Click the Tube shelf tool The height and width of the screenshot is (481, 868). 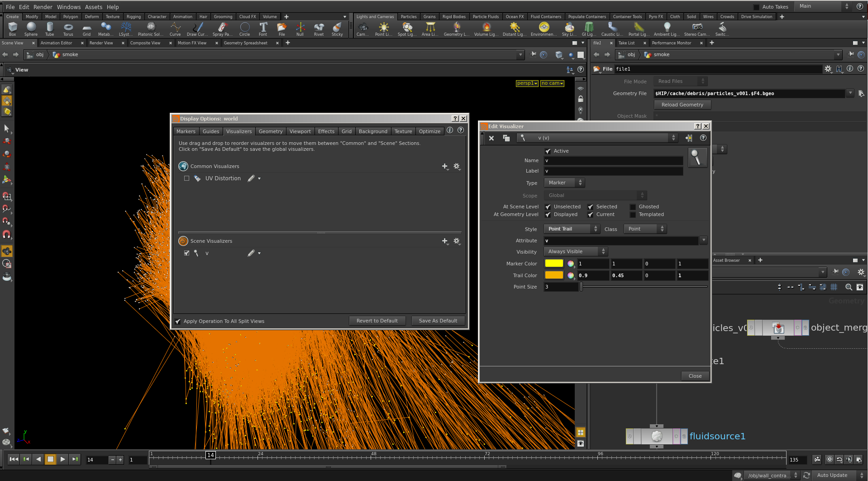(50, 29)
